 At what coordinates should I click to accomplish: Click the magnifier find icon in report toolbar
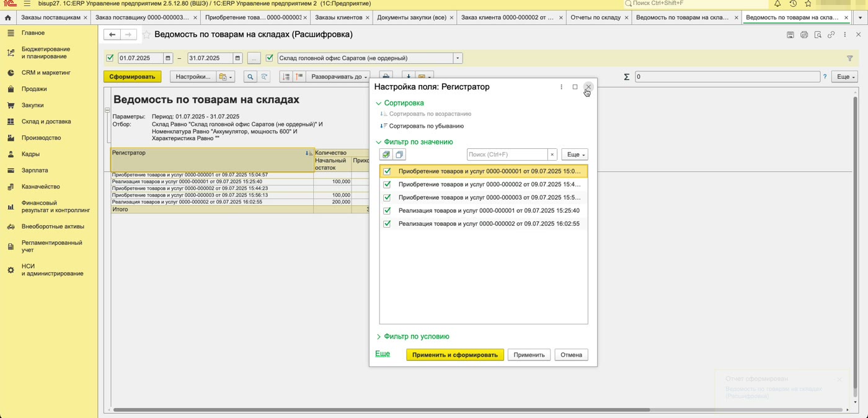[x=250, y=77]
